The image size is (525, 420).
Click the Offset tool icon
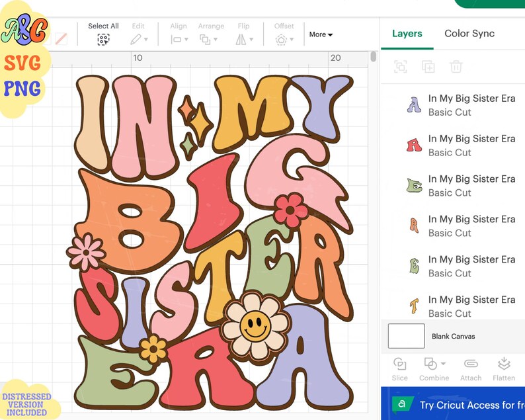[x=281, y=40]
